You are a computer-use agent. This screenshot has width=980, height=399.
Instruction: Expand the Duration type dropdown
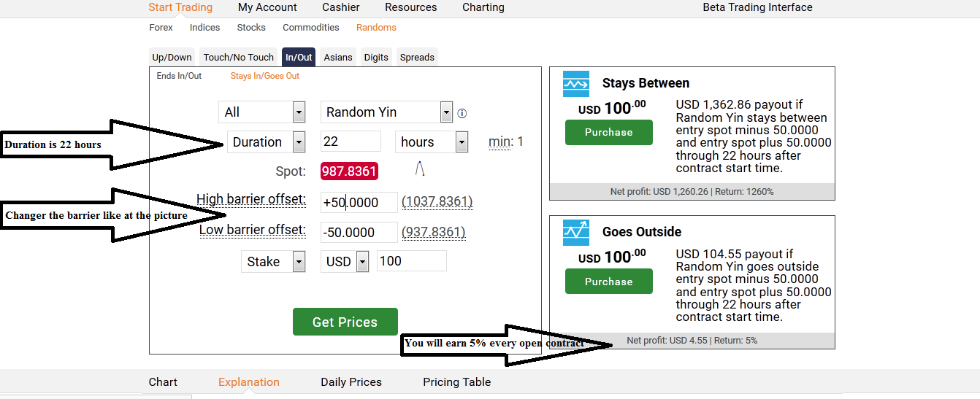click(267, 142)
